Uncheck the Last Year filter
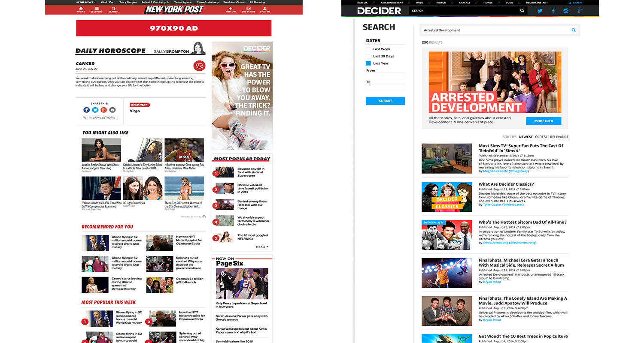Image resolution: width=644 pixels, height=343 pixels. point(368,63)
